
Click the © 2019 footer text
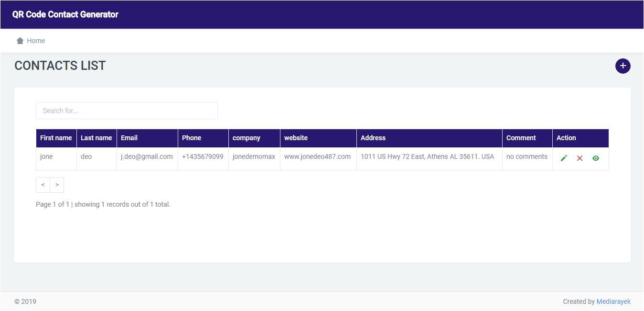coord(25,301)
